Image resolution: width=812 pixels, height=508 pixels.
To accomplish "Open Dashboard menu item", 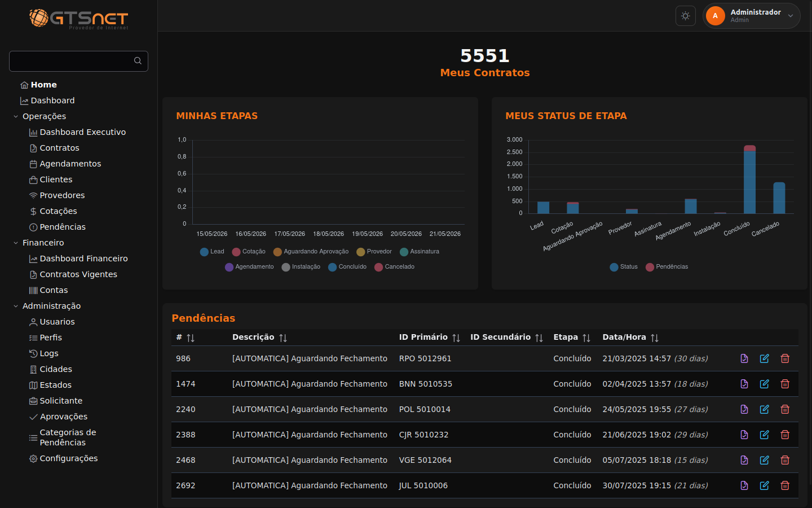I will click(47, 100).
